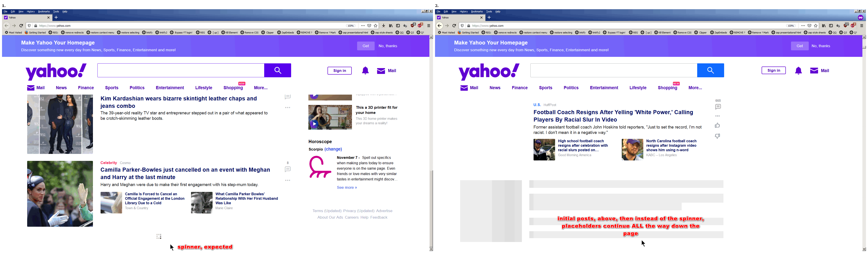Screen dimensions: 868x253
Task: Open the Kim Kardashian leather chaps headline
Action: tap(179, 102)
